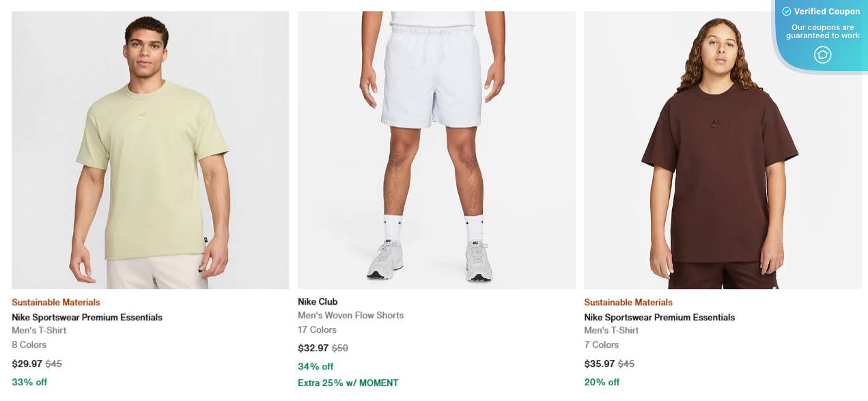Click the Sustainable Materials label on the first product
Viewport: 868px width, 401px height.
point(55,302)
